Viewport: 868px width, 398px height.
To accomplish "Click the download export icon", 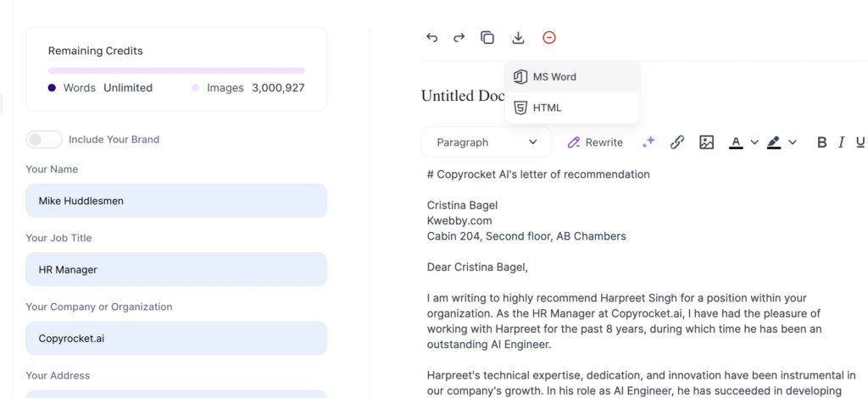I will point(518,37).
